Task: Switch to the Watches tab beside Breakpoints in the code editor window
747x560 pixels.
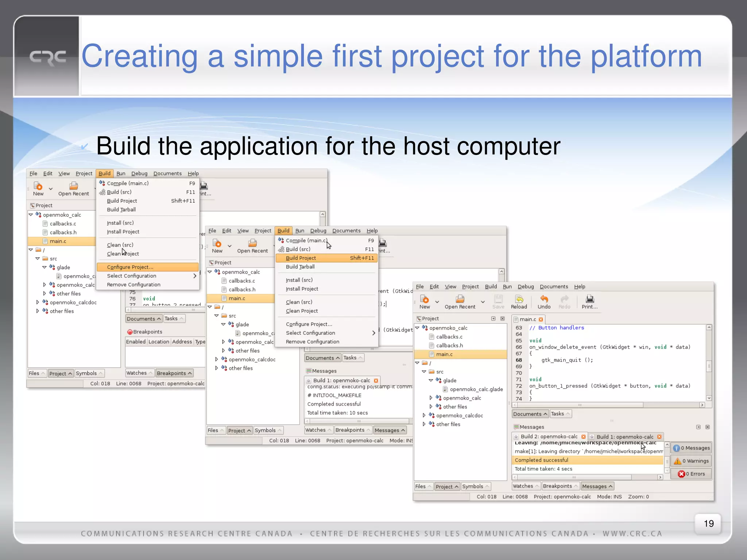Action: (x=526, y=486)
